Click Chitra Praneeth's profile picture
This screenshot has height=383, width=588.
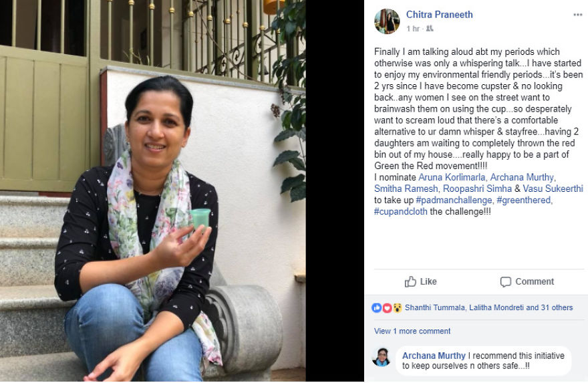(387, 21)
